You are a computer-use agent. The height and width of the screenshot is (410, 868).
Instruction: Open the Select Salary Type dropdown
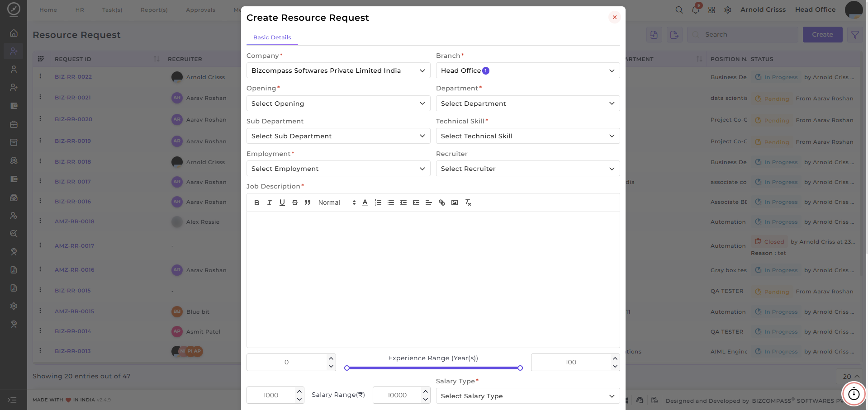tap(528, 396)
